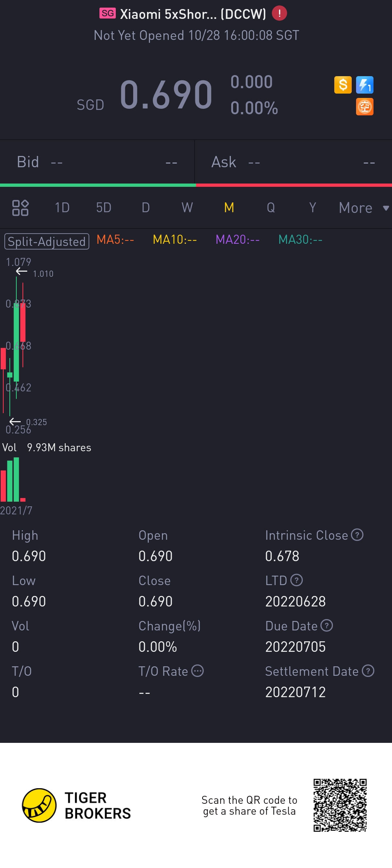
Task: Toggle the Split-Adjusted chart option
Action: coord(47,242)
